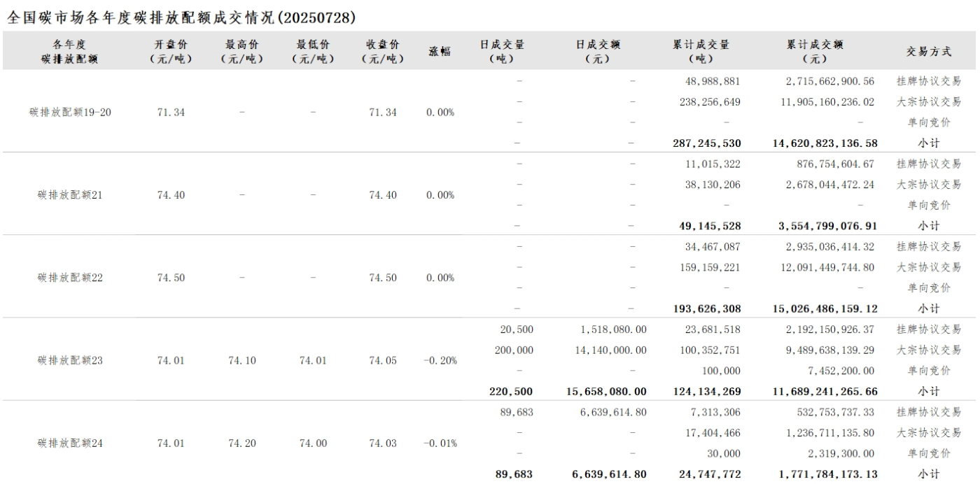Select the 碳排放配额22 row label
The width and height of the screenshot is (980, 484).
pyautogui.click(x=70, y=278)
